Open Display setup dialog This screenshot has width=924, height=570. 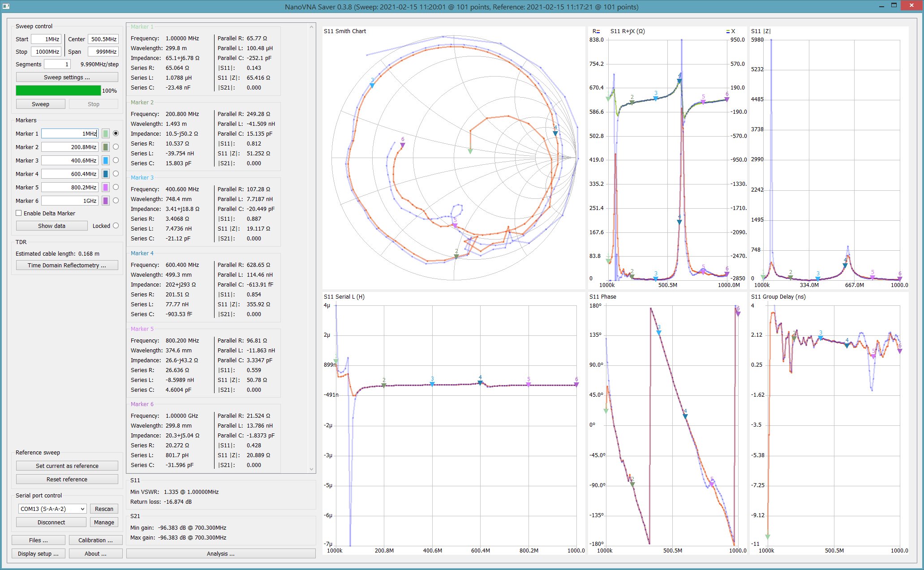pyautogui.click(x=39, y=553)
